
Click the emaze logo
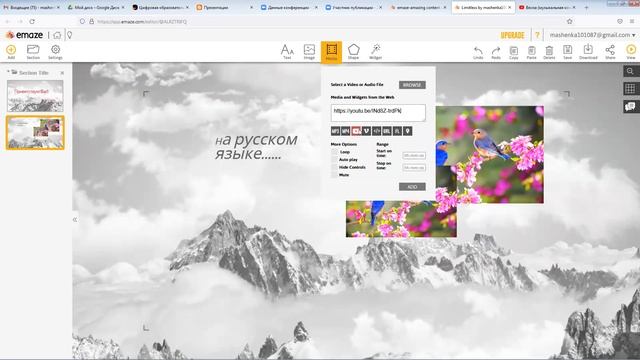(24, 35)
